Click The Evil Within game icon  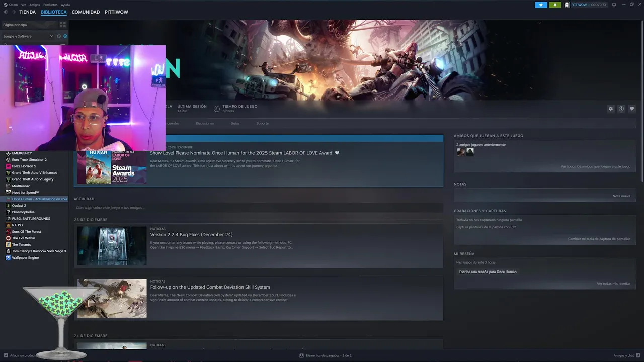[8, 238]
